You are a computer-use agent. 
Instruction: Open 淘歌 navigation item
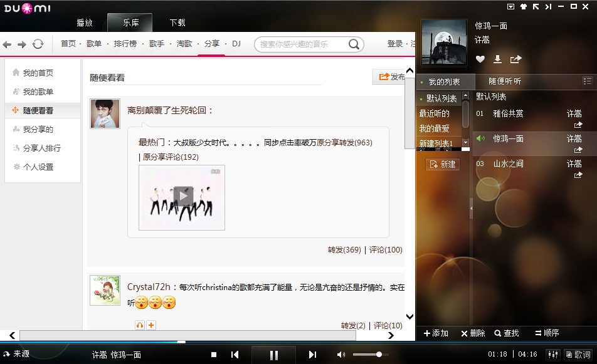tap(184, 44)
